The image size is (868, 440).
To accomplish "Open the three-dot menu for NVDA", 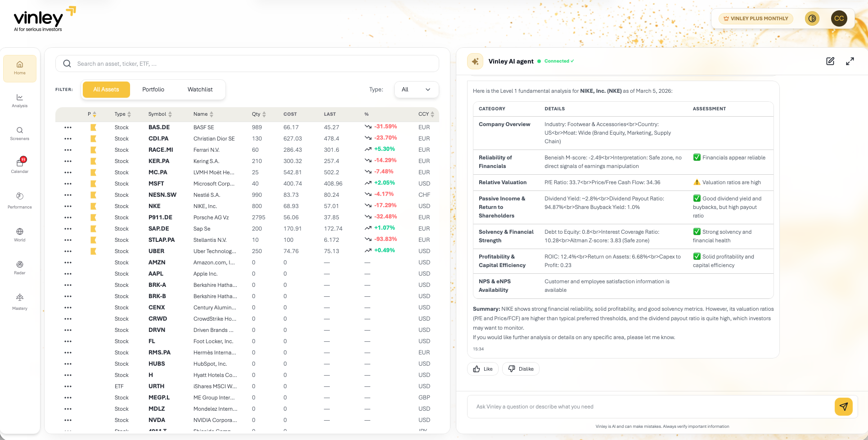I will (x=68, y=420).
